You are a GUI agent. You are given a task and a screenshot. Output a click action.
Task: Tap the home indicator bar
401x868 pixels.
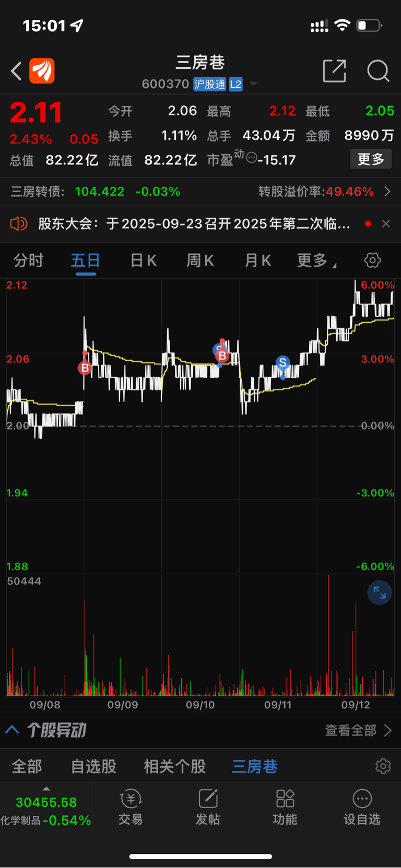(x=200, y=857)
